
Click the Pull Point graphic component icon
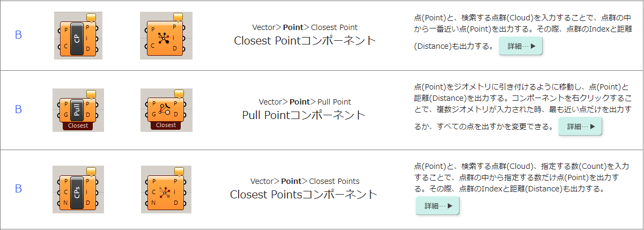point(166,110)
